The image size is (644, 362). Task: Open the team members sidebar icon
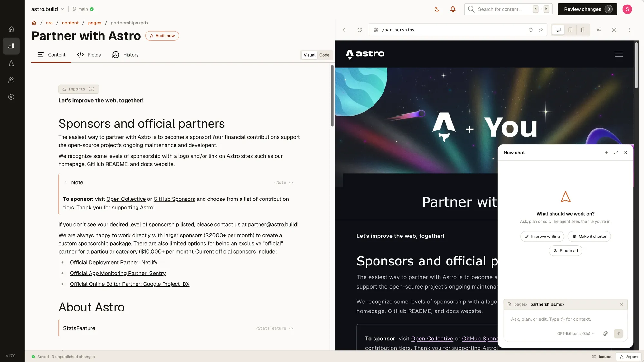pos(11,80)
